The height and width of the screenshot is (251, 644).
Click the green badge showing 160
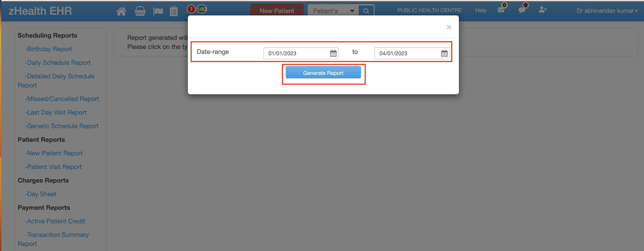click(x=201, y=9)
